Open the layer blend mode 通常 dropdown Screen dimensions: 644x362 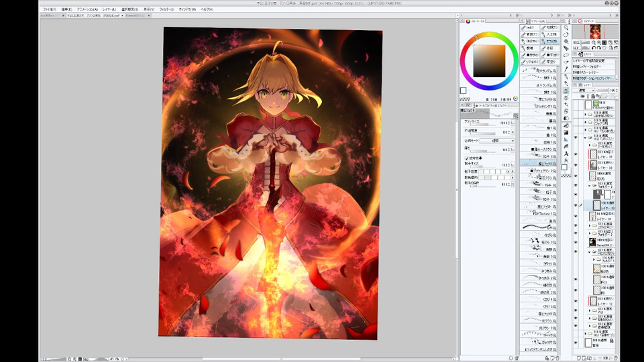pos(584,90)
